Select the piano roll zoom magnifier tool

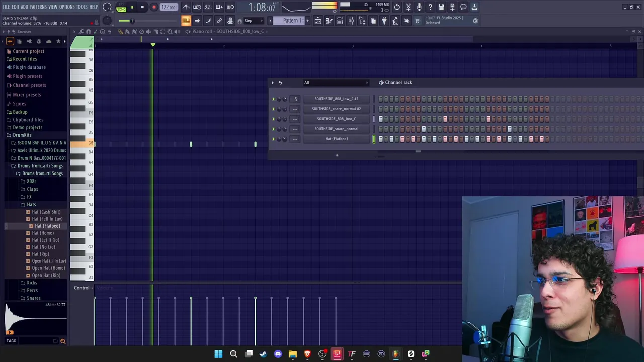170,32
